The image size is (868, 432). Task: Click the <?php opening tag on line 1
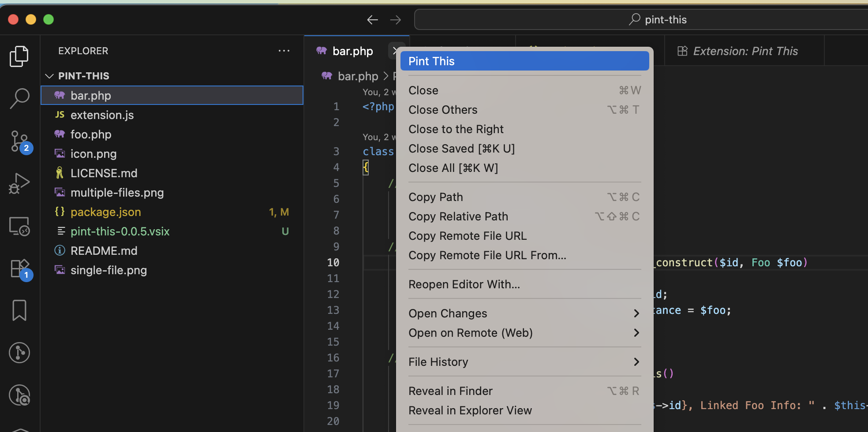pyautogui.click(x=378, y=106)
